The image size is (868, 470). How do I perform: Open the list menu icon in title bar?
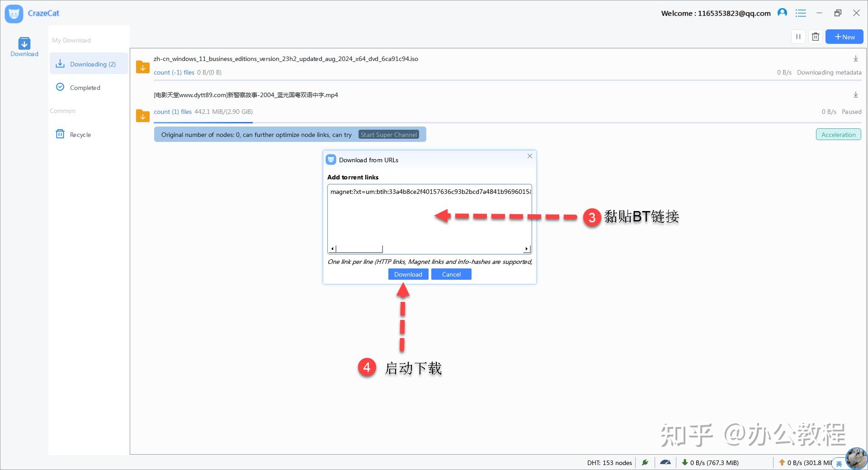coord(801,13)
